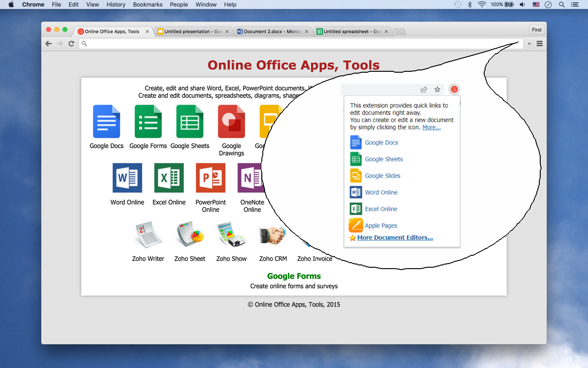
Task: Open Notification Center list icon
Action: tap(575, 5)
